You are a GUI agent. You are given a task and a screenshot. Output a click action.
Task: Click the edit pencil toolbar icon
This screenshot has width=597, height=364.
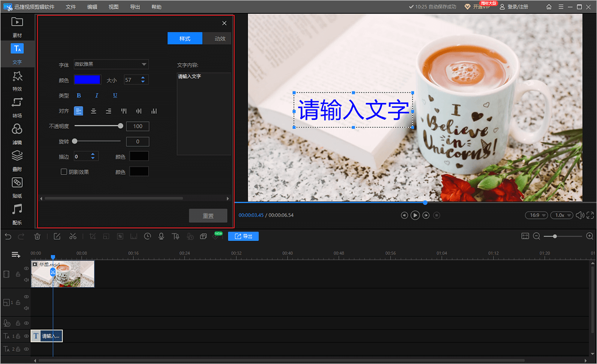(x=57, y=236)
